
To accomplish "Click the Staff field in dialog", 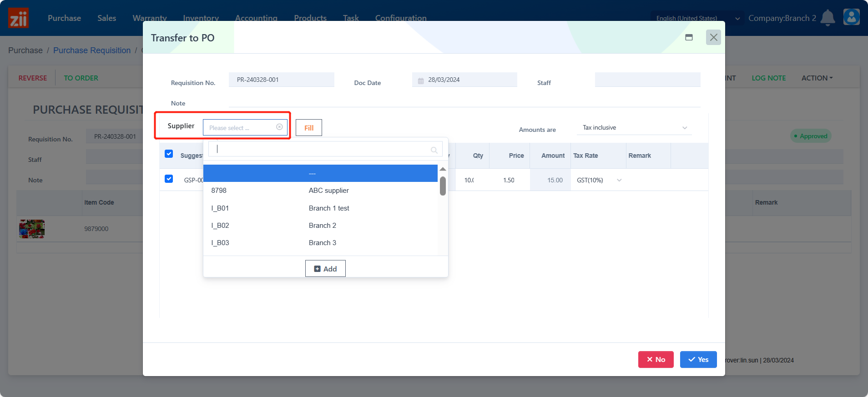I will pos(648,80).
